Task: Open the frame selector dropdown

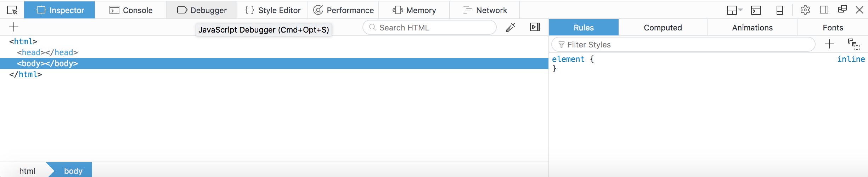Action: 734,10
